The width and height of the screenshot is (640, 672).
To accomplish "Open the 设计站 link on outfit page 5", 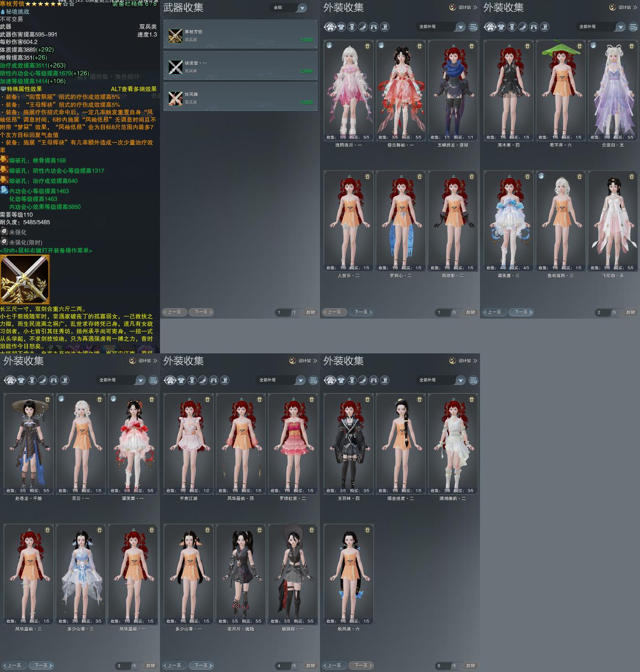I will [463, 361].
